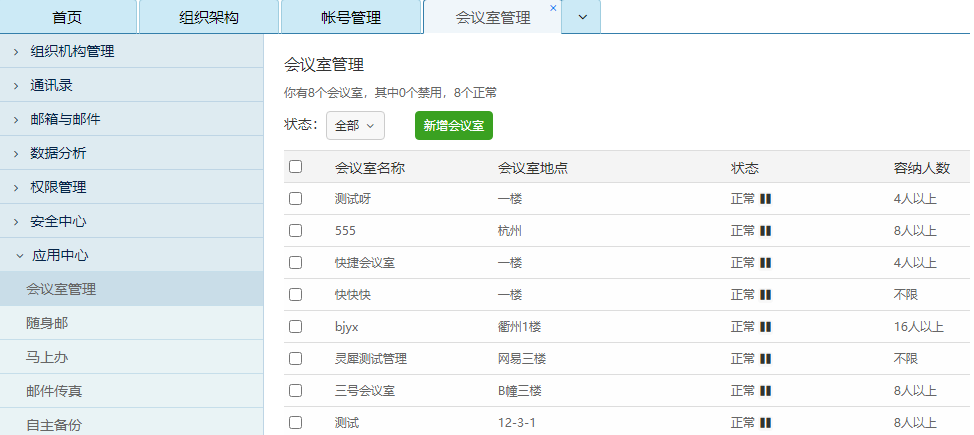Click pause icon for 555 room

(766, 231)
